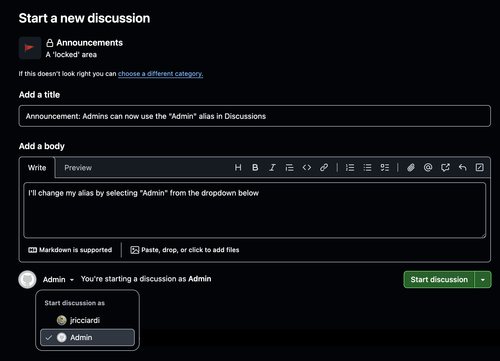500x361 pixels.
Task: Toggle fullscreen editor with slash box icon
Action: (479, 167)
